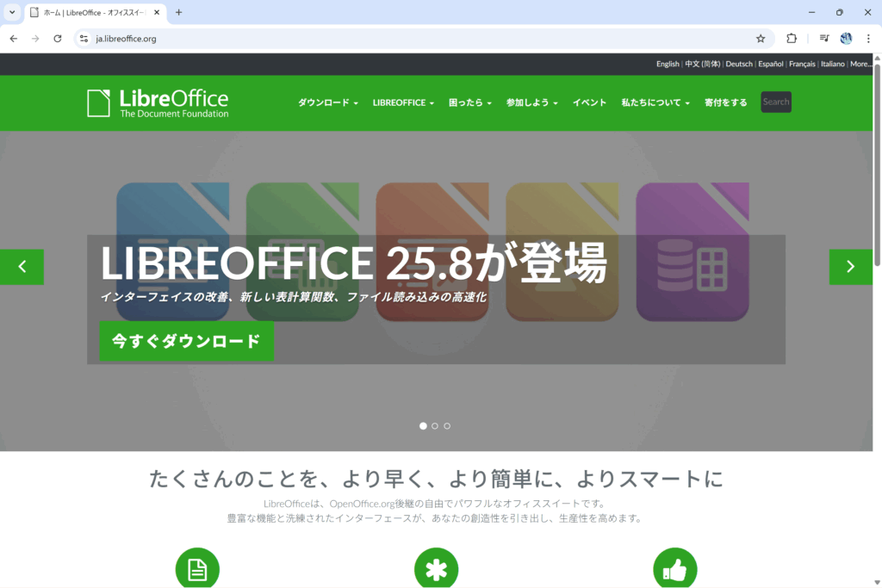The image size is (882, 588).
Task: Expand the 困ったら dropdown menu
Action: [x=469, y=102]
